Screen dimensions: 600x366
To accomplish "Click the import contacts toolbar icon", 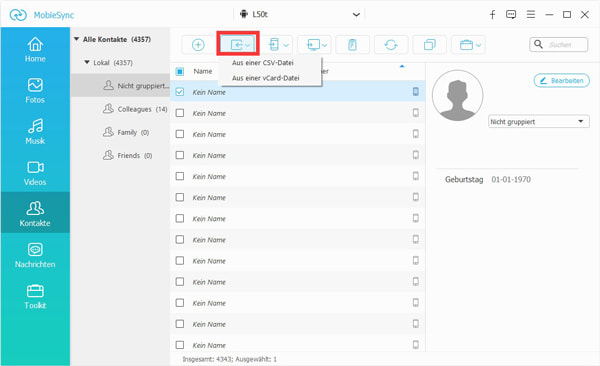I will [238, 45].
